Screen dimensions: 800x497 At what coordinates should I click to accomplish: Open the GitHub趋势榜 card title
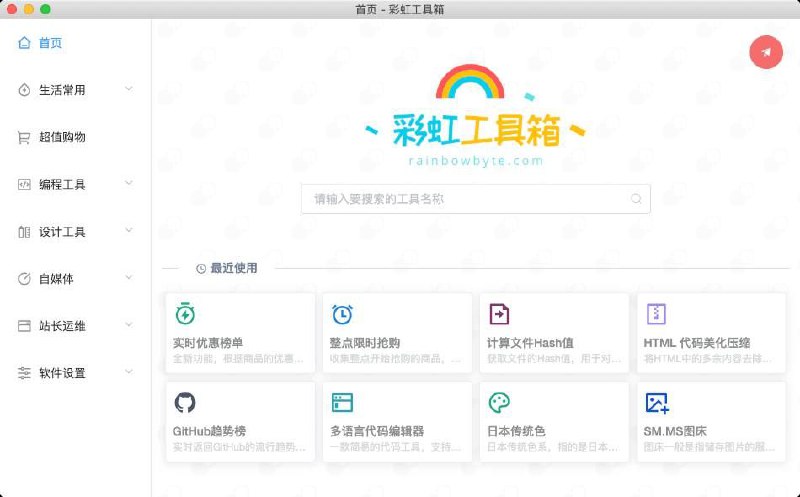(x=209, y=431)
